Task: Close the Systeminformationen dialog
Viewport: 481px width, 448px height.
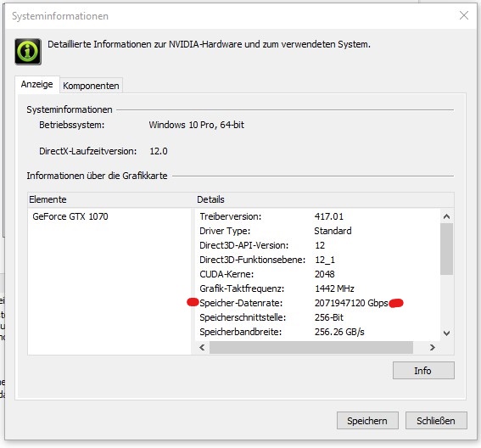Action: [x=464, y=15]
